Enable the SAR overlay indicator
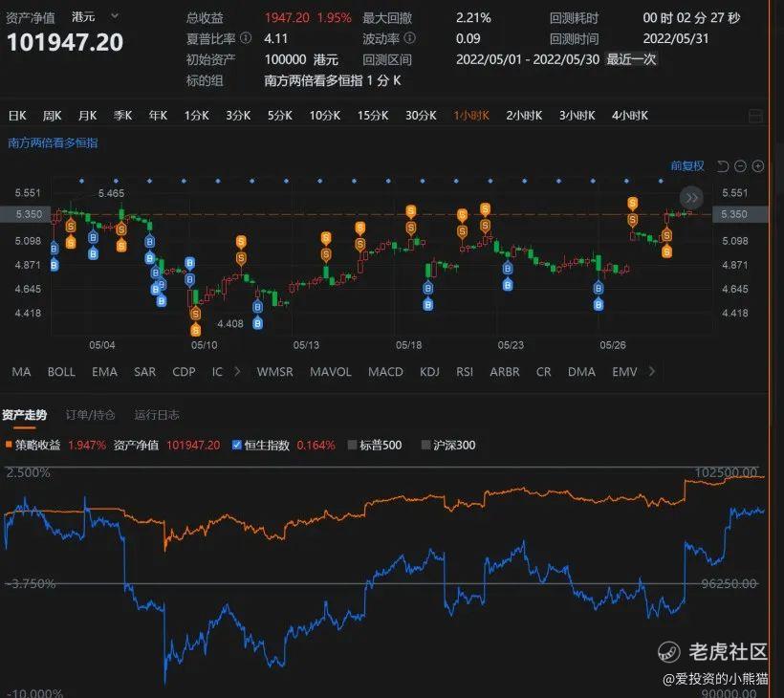 (x=144, y=372)
